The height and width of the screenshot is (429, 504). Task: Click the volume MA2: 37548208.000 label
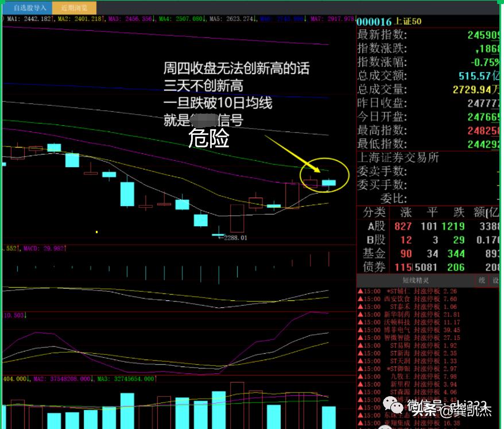click(x=64, y=379)
